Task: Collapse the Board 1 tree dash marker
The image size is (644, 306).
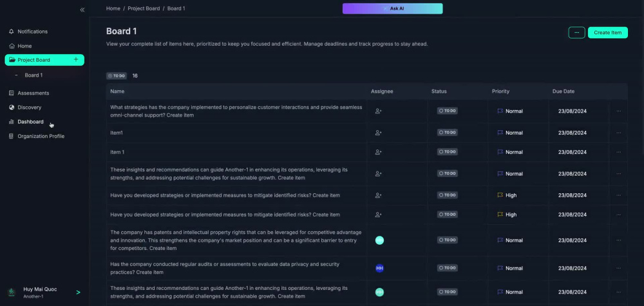Action: 16,75
